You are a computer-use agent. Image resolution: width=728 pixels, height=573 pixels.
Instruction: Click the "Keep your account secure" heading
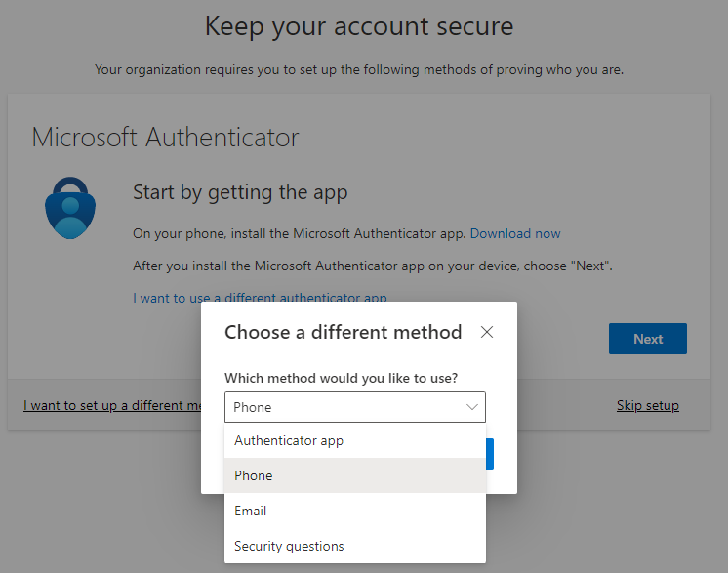pyautogui.click(x=359, y=25)
